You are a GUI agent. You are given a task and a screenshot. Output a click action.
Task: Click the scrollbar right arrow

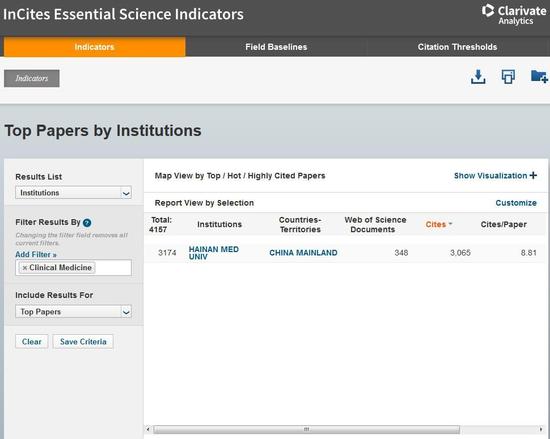[x=541, y=429]
